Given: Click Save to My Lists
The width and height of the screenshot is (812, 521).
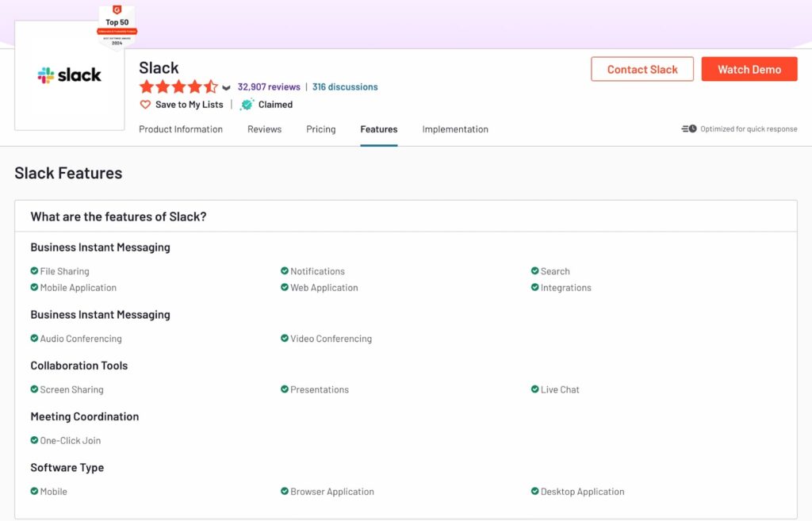Looking at the screenshot, I should 189,105.
